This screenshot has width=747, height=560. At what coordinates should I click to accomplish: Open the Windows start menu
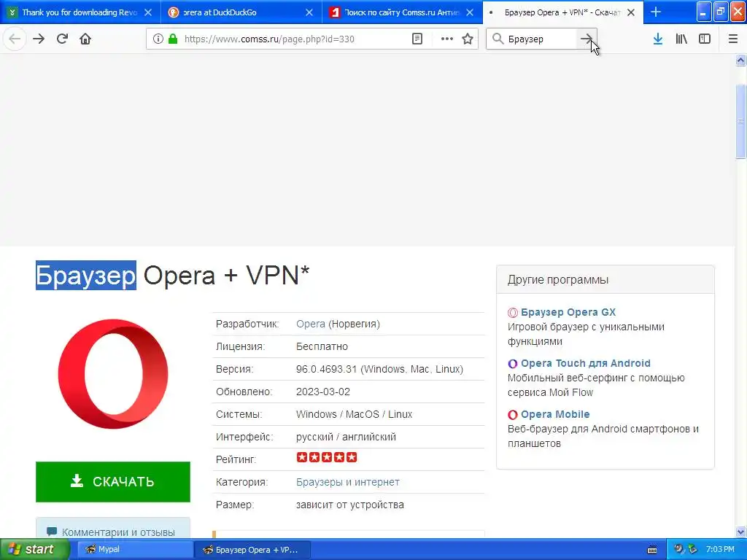coord(34,550)
